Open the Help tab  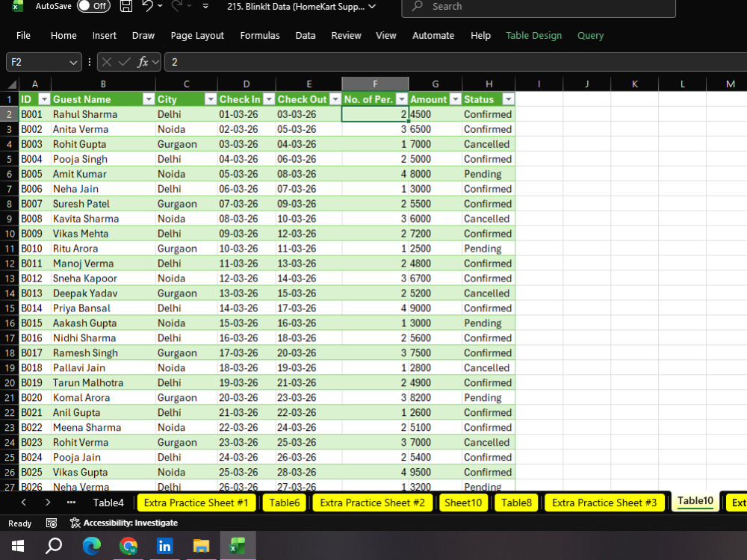[480, 36]
